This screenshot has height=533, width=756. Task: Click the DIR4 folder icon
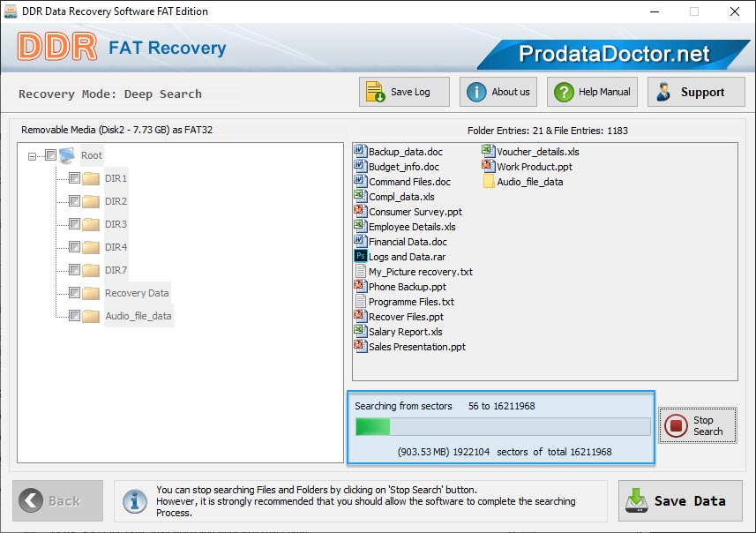click(x=91, y=247)
